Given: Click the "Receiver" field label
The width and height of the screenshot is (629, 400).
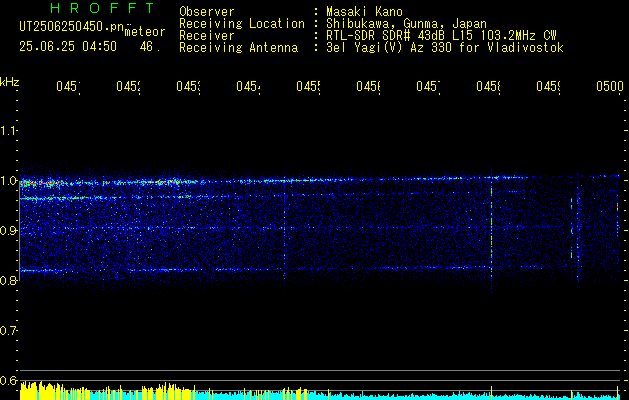Looking at the screenshot, I should pyautogui.click(x=207, y=36).
